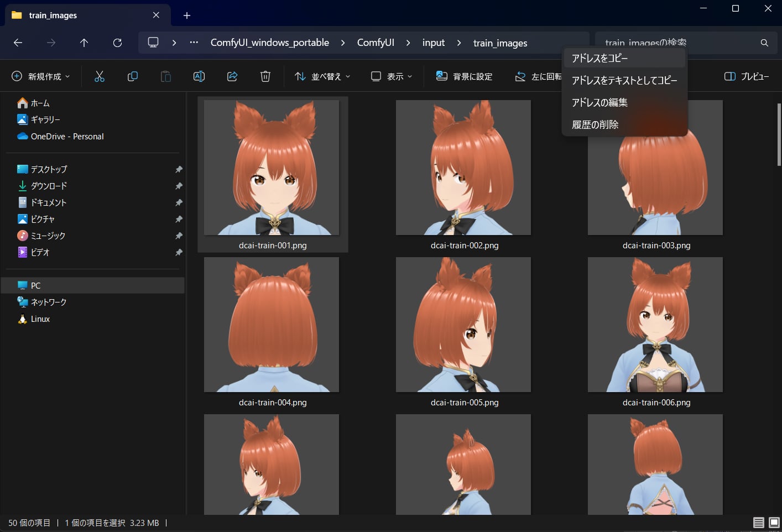782x532 pixels.
Task: Switch to large thumbnails view icon in status bar
Action: (x=774, y=523)
